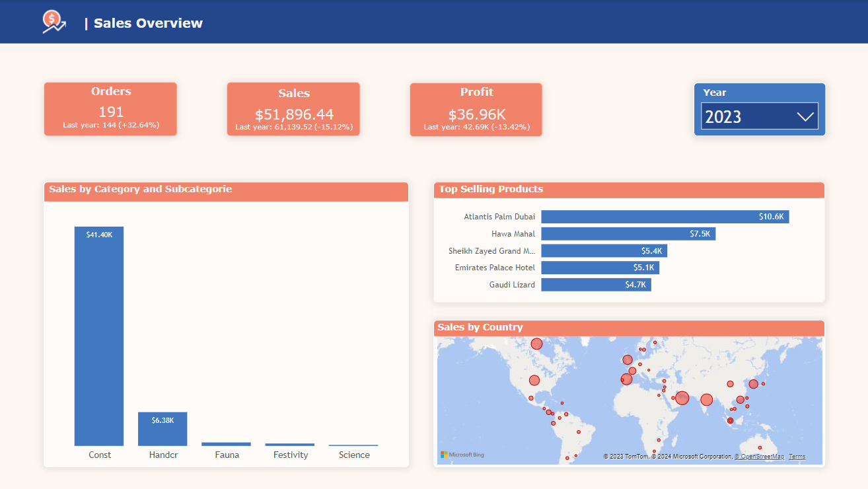Click the Sales KPI card
Image resolution: width=868 pixels, height=489 pixels.
coord(293,109)
